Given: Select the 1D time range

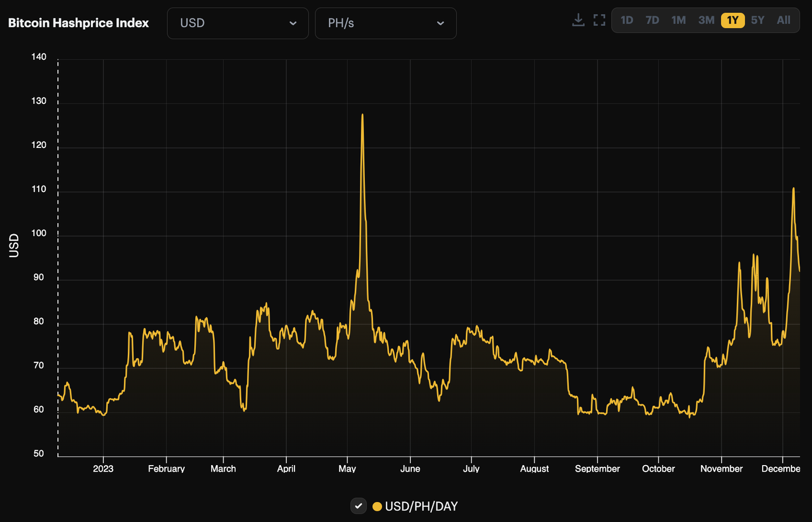Looking at the screenshot, I should pyautogui.click(x=627, y=19).
